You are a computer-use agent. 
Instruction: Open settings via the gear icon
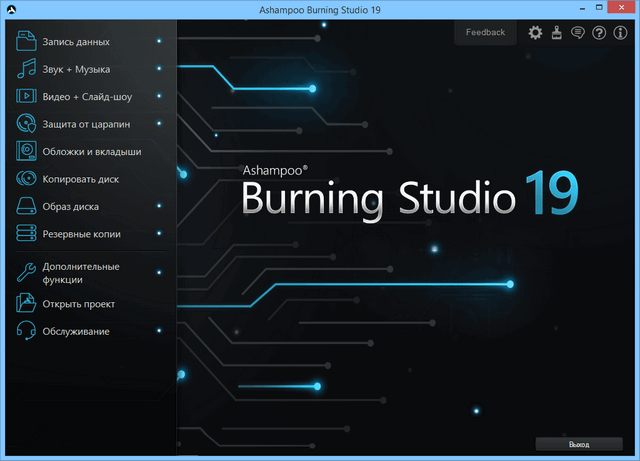coord(535,33)
